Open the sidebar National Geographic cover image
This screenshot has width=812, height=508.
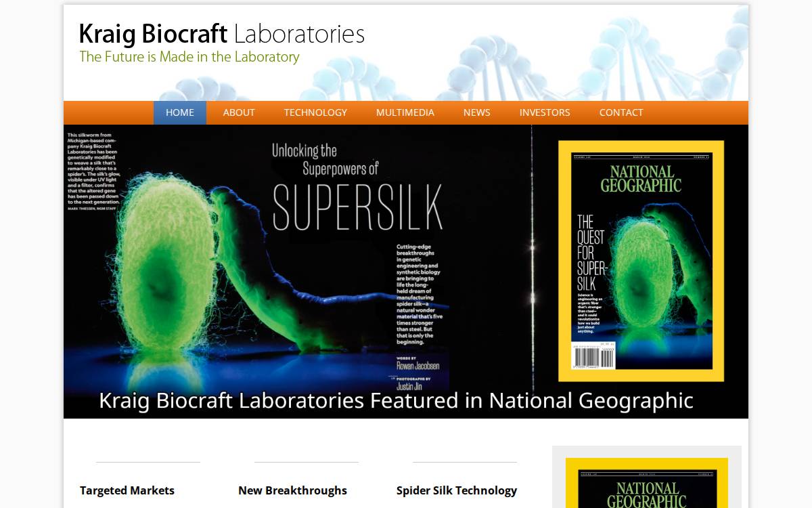(x=647, y=483)
